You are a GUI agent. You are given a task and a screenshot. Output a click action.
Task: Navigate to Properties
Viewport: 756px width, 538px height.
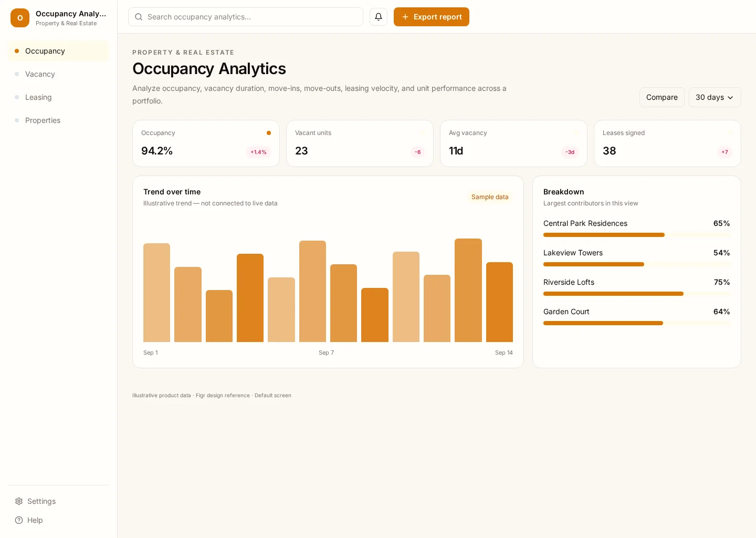59,120
